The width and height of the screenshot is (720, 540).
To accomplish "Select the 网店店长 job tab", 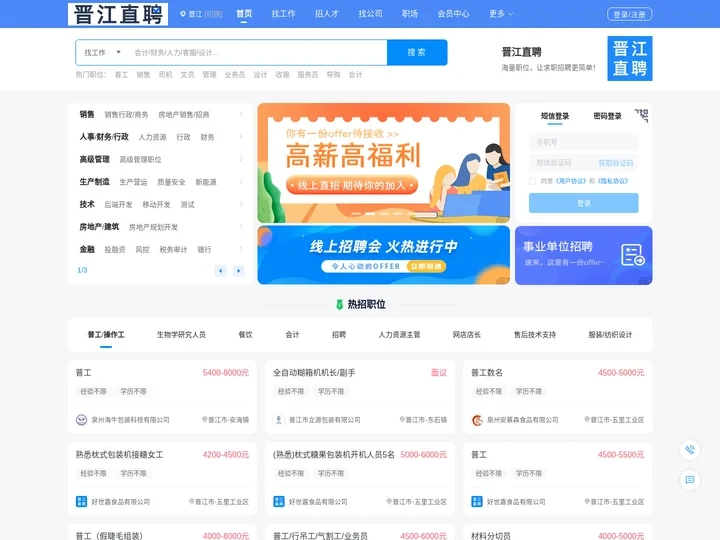I will coord(467,335).
